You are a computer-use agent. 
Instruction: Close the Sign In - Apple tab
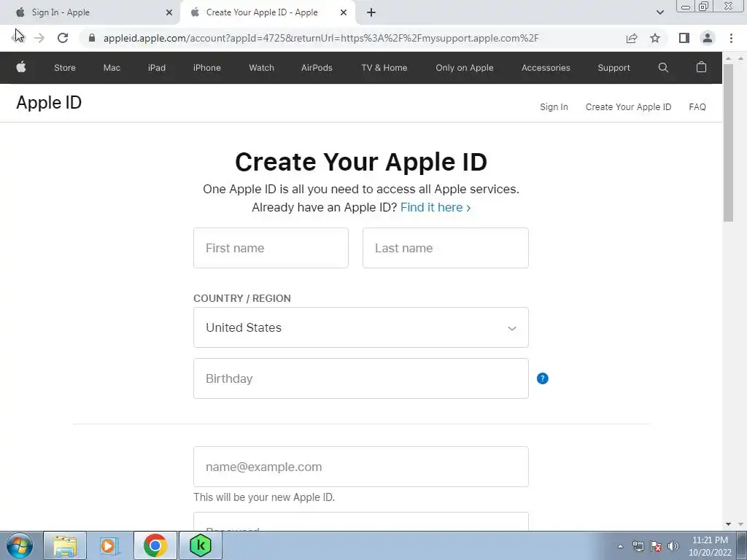point(169,12)
